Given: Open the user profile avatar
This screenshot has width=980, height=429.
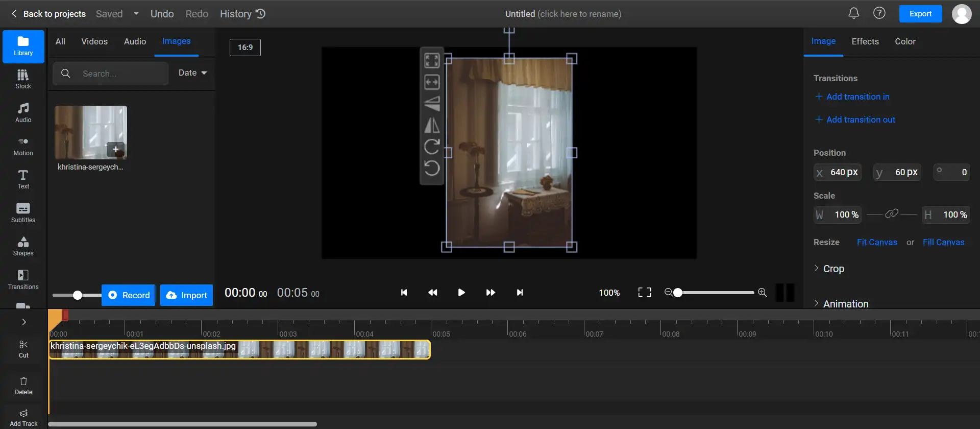Looking at the screenshot, I should coord(962,14).
